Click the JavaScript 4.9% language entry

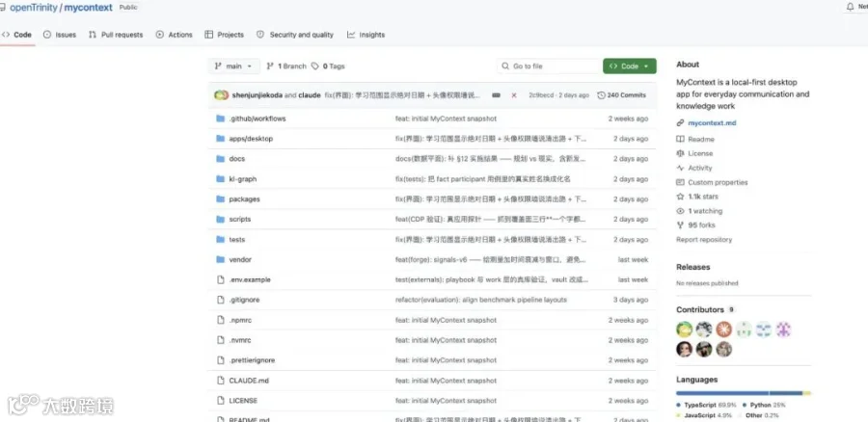point(704,415)
